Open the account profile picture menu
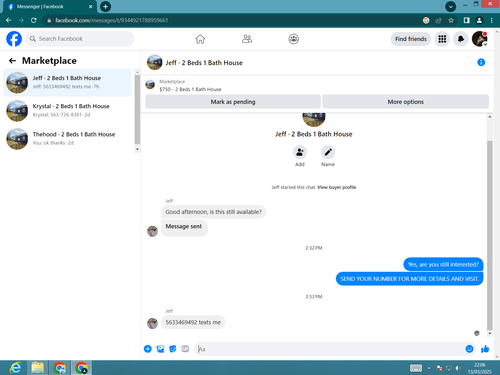500x375 pixels. (x=479, y=39)
